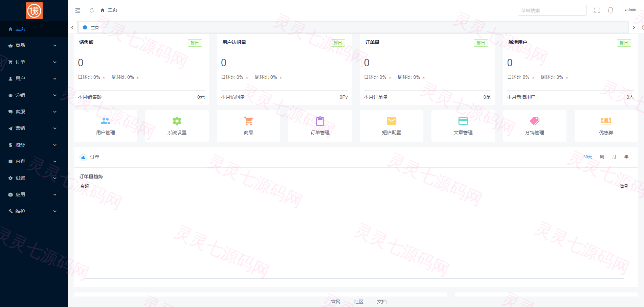Collapse the sidebar with the menu fold icon
Screen dimensions: 644x307
(78, 10)
